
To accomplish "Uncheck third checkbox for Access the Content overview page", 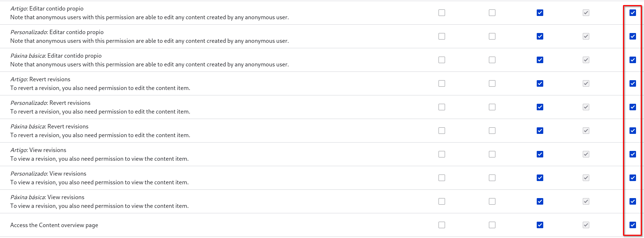I will 540,225.
